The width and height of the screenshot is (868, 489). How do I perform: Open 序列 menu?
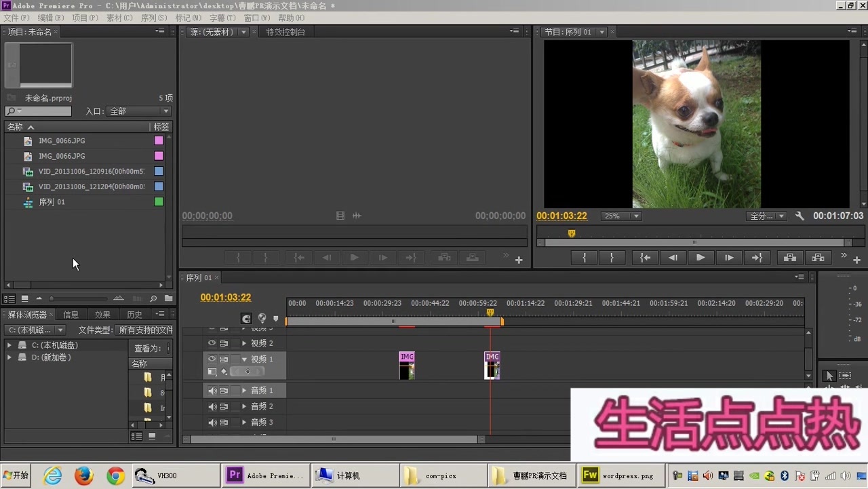click(153, 18)
